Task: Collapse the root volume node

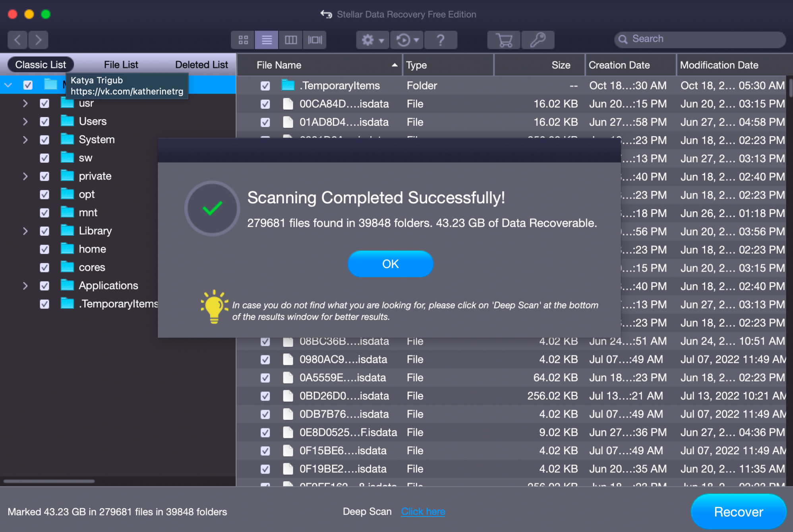Action: point(8,85)
